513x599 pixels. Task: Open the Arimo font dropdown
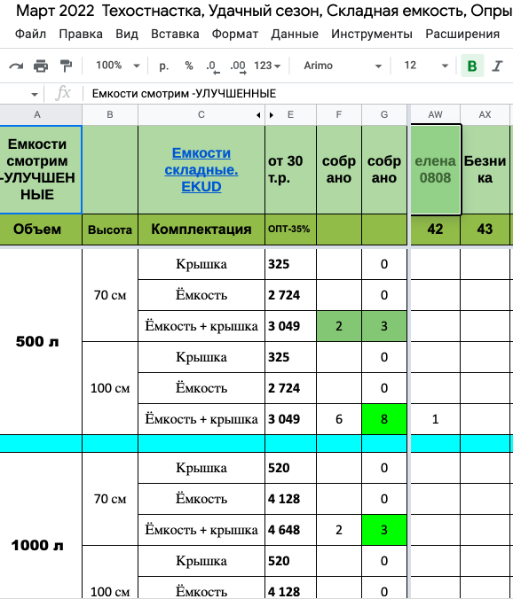pyautogui.click(x=343, y=66)
